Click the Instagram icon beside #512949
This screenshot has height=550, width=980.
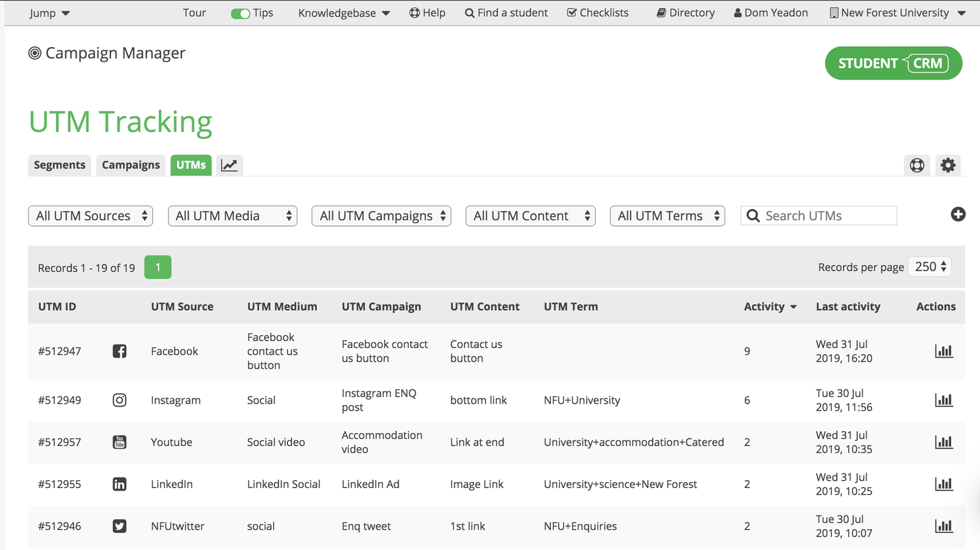click(120, 400)
